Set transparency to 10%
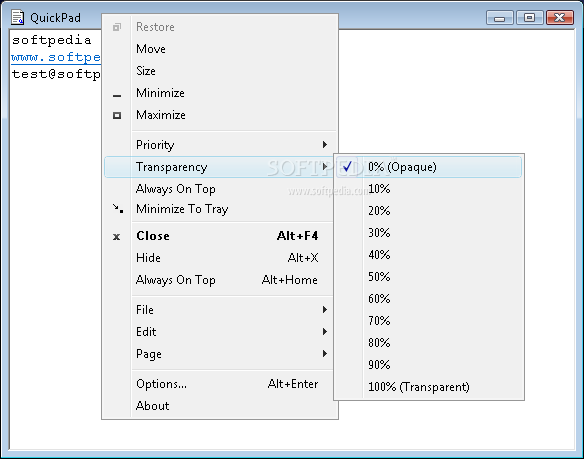The height and width of the screenshot is (459, 584). pos(429,189)
